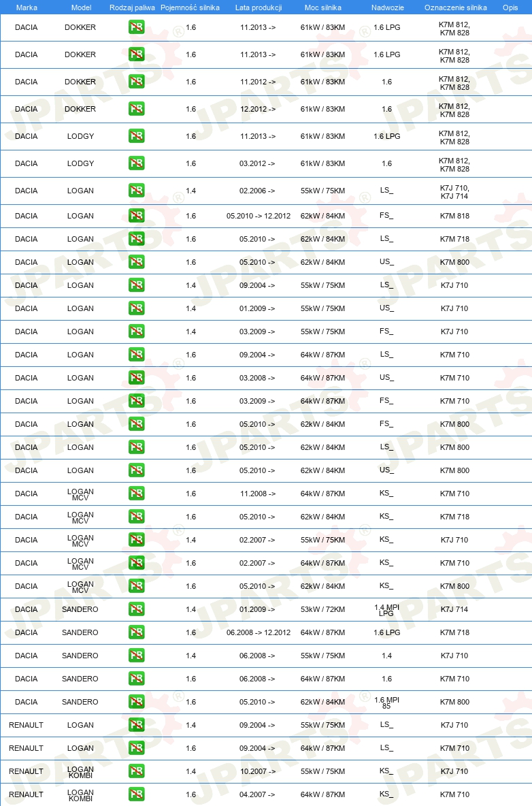Viewport: 532px width, 806px height.
Task: Click fuel icon for Dokker 12.2012 row
Action: 137,108
